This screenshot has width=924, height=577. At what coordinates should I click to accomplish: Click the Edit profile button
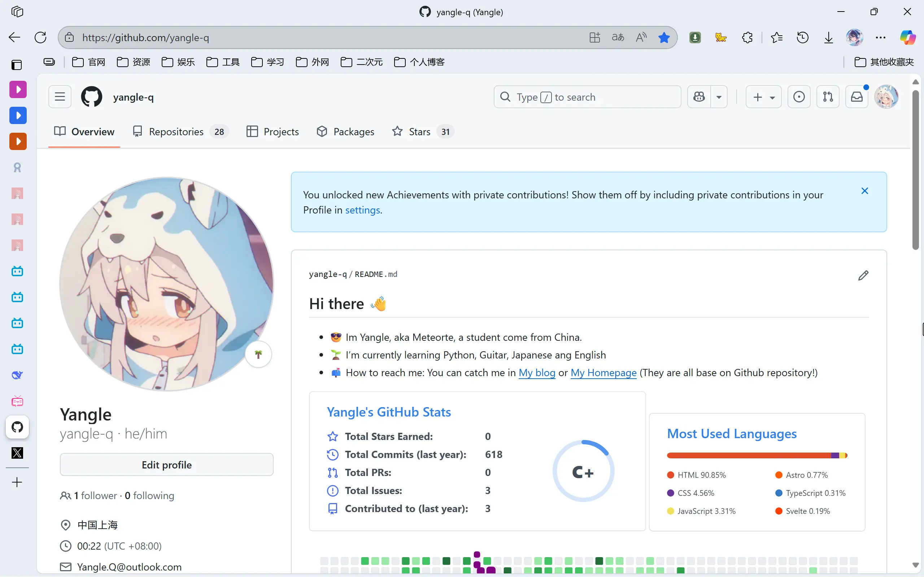(x=166, y=464)
